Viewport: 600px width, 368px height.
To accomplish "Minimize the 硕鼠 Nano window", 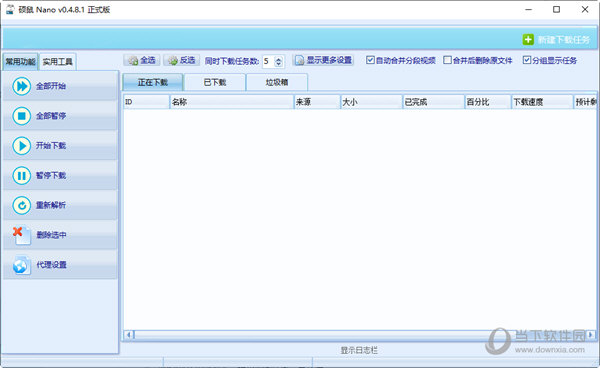I will tap(528, 10).
